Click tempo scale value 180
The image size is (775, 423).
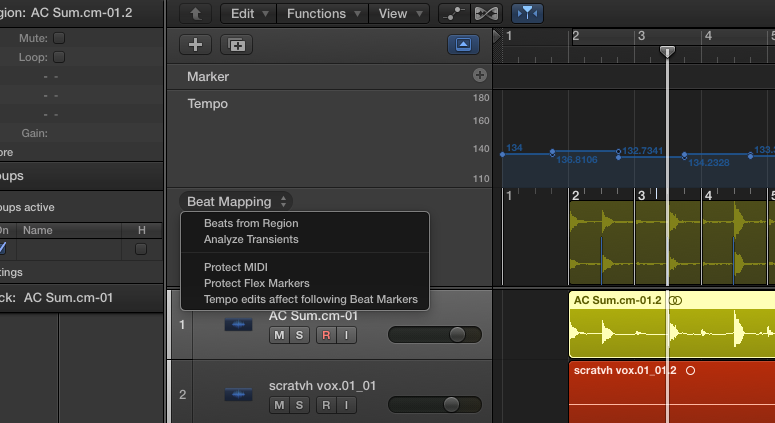[x=481, y=98]
